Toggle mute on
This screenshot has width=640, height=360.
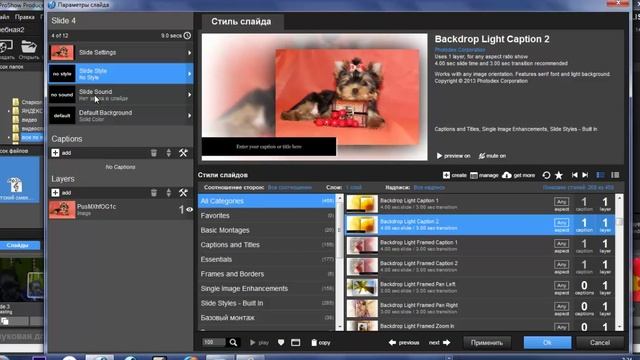tap(492, 156)
